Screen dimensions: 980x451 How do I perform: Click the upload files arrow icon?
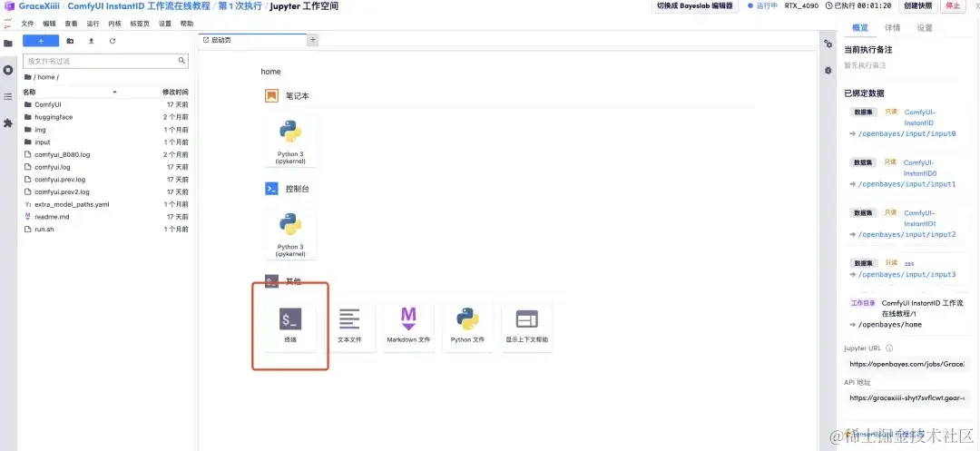[92, 41]
